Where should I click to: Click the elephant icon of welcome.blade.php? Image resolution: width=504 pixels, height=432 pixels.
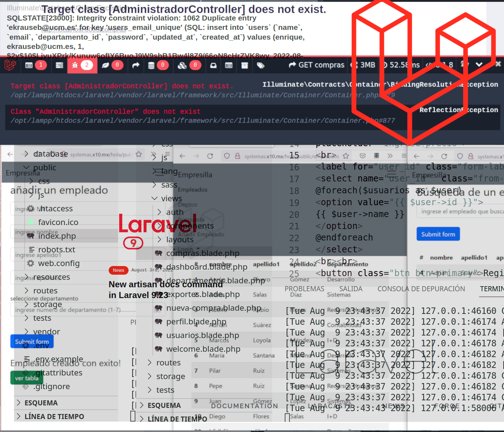158,349
